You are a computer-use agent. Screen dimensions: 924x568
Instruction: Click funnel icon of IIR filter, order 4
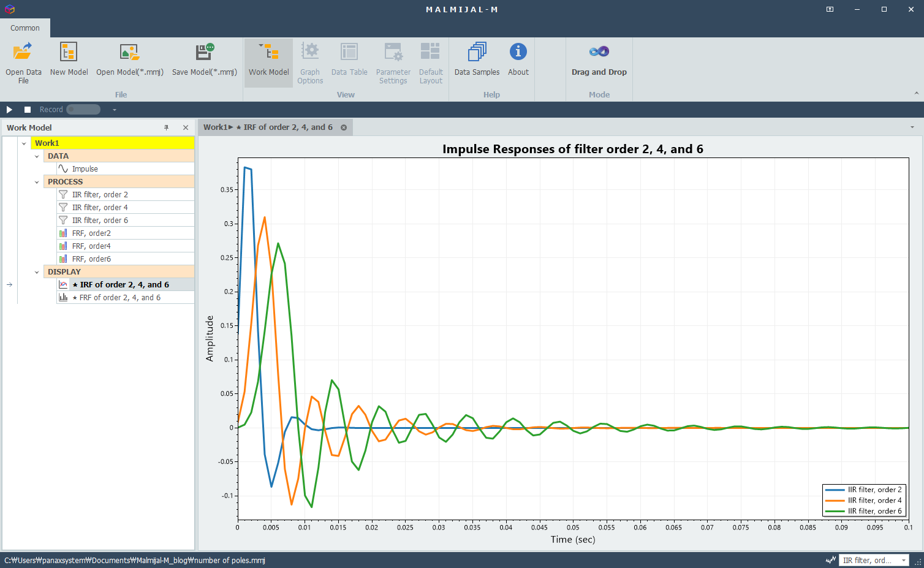pos(63,207)
